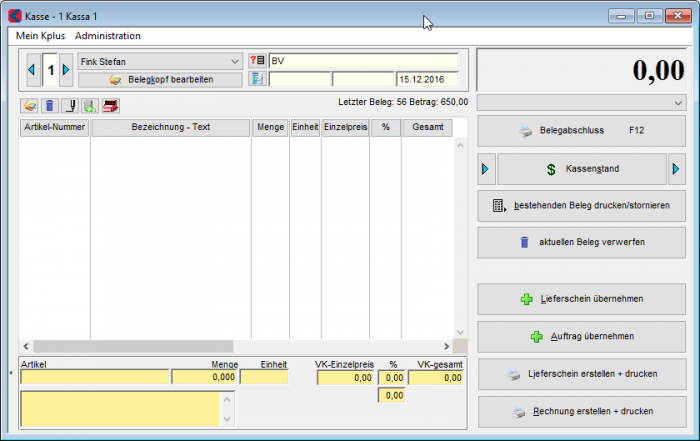The image size is (700, 441).
Task: Click the large yellow article text area
Action: pos(121,409)
